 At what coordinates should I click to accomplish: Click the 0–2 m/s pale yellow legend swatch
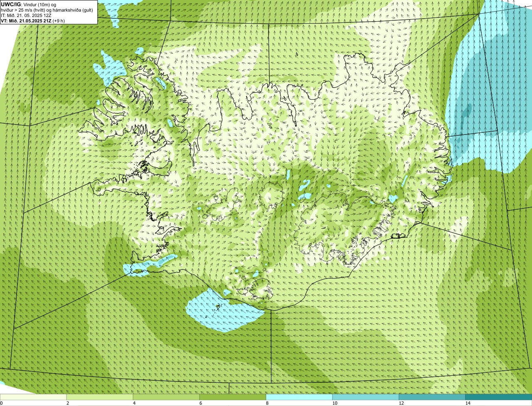click(33, 397)
